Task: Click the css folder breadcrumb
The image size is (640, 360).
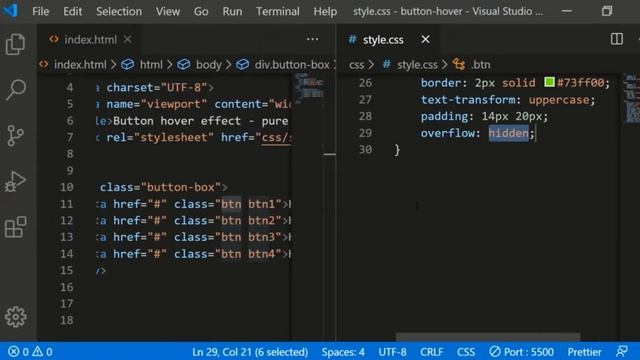Action: [356, 64]
